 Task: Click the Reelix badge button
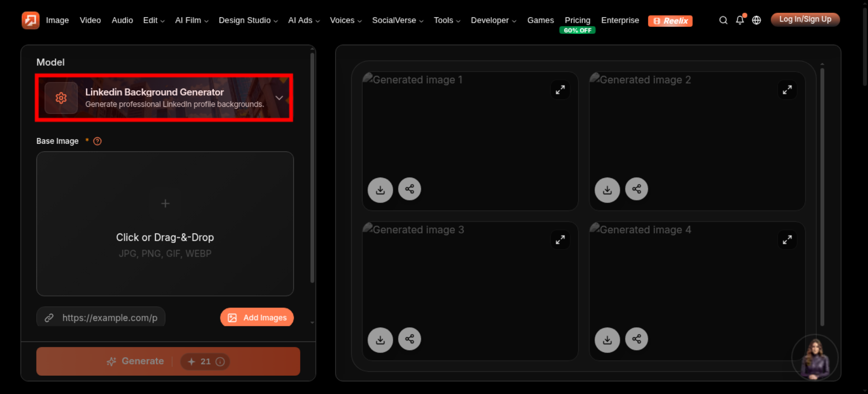click(670, 21)
